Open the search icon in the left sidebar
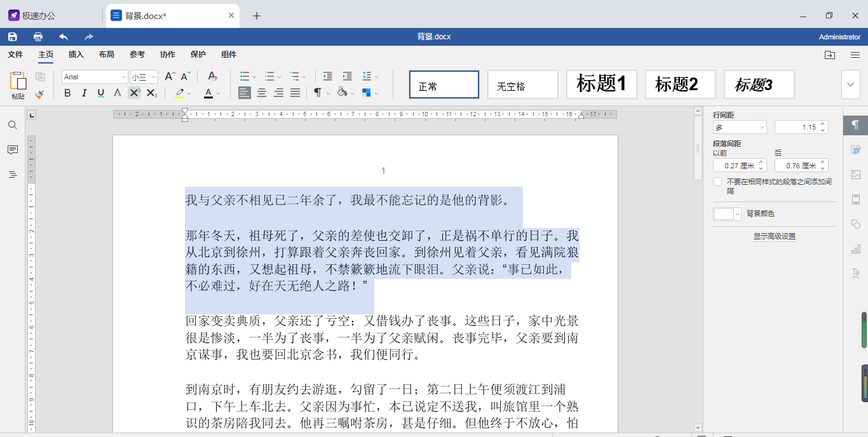 pyautogui.click(x=13, y=125)
